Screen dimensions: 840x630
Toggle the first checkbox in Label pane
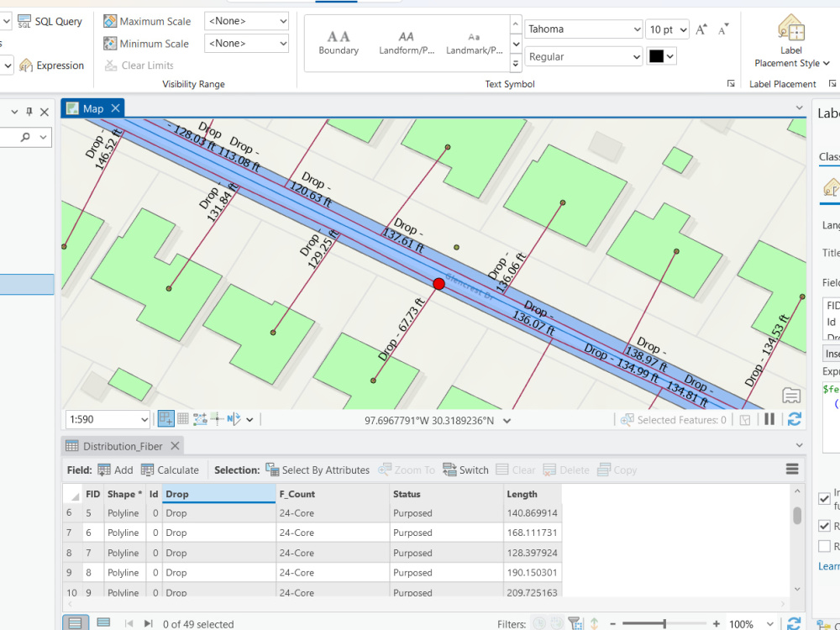tap(825, 499)
